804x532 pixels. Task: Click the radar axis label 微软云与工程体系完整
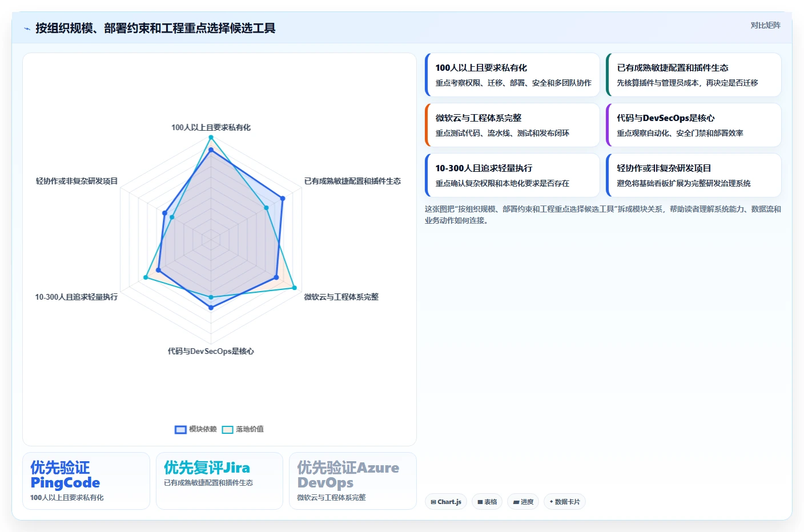[x=341, y=297]
